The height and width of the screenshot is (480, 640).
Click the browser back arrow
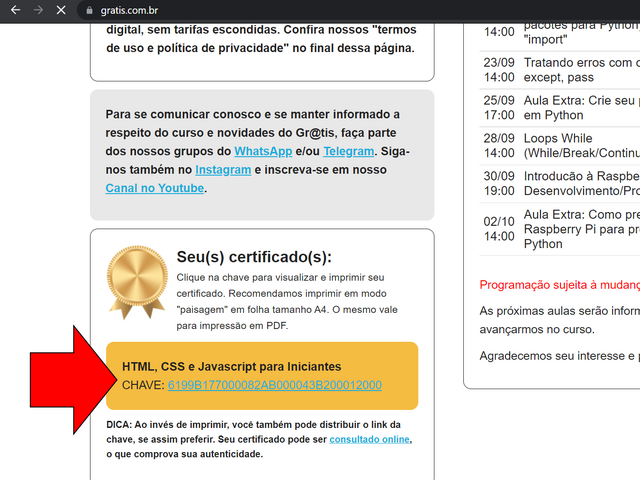[15, 9]
